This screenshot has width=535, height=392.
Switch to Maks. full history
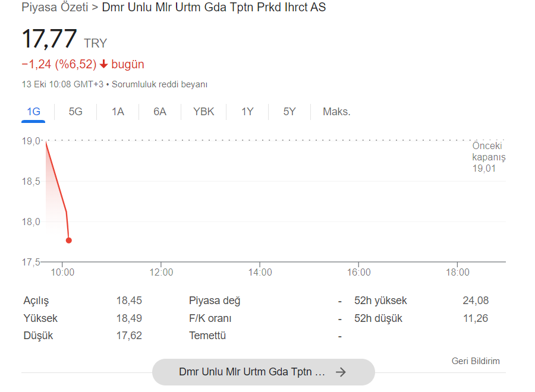tap(336, 112)
